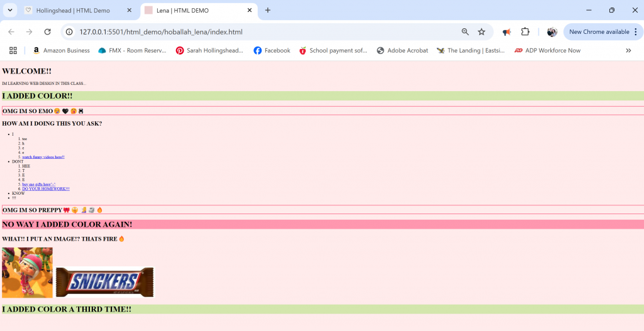Click the DONT list item

18,161
